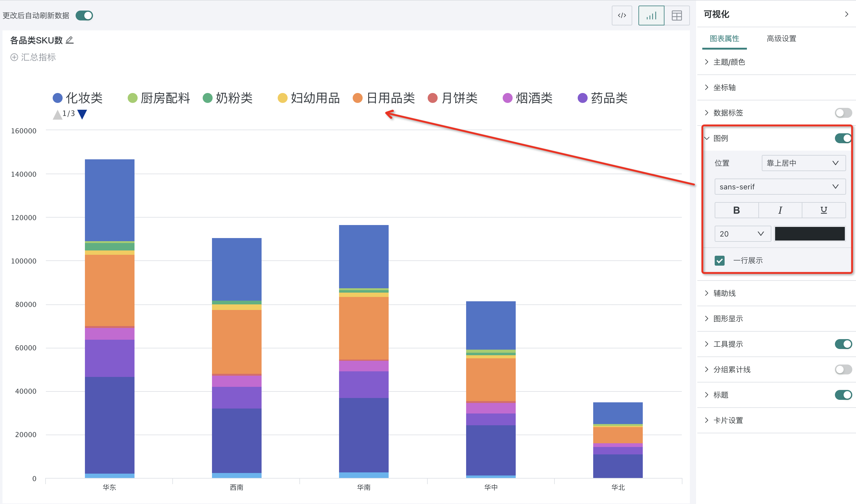Viewport: 856px width, 504px height.
Task: Switch to 高级设置 tab
Action: click(781, 38)
